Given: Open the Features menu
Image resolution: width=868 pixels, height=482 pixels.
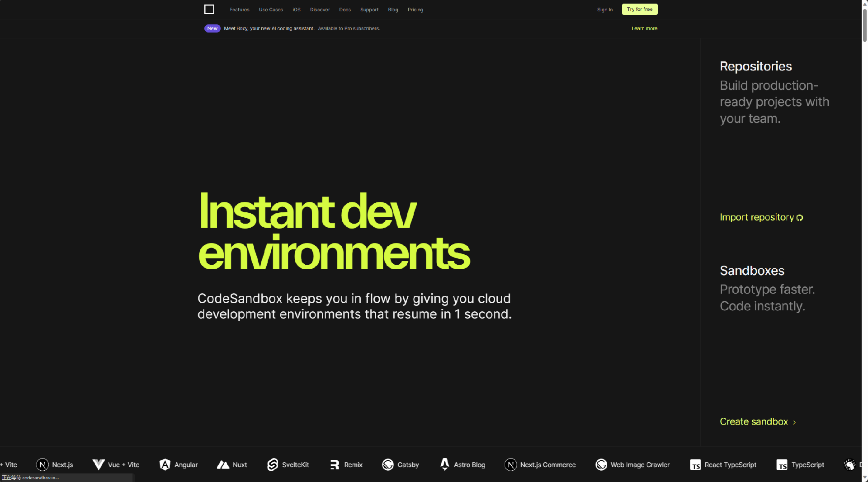Looking at the screenshot, I should click(x=239, y=9).
